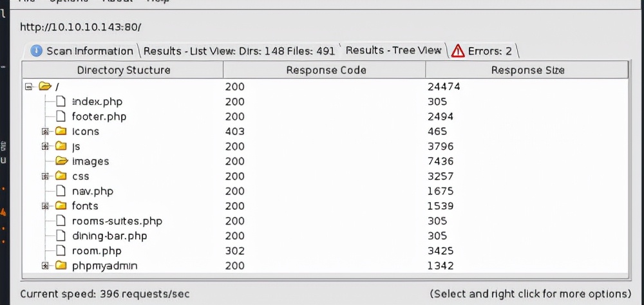Screen dimensions: 644x305
Task: Open the Scan Information tab
Action: pyautogui.click(x=82, y=51)
